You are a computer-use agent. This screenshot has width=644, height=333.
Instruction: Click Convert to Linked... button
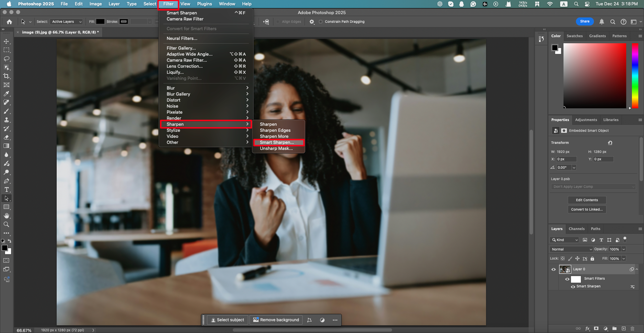point(587,209)
